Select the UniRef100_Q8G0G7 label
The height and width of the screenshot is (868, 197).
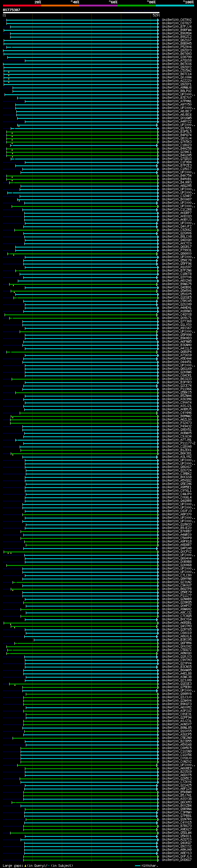[176, 467]
